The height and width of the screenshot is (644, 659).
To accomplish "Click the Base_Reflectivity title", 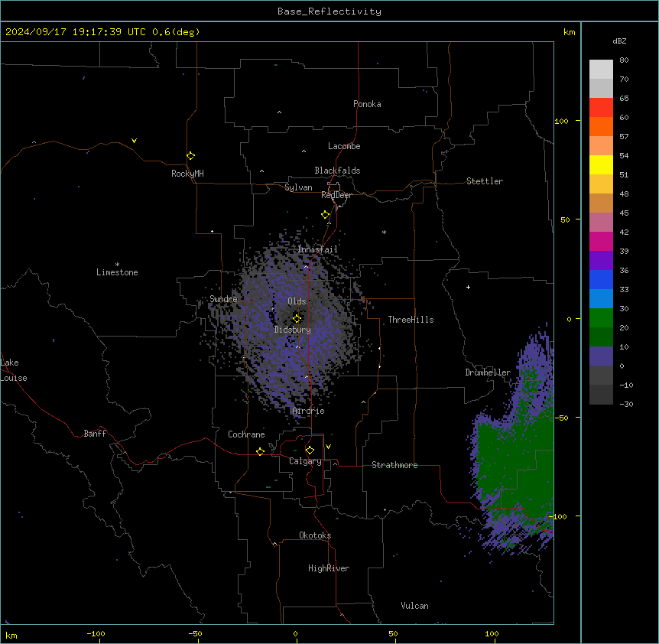I will (329, 11).
